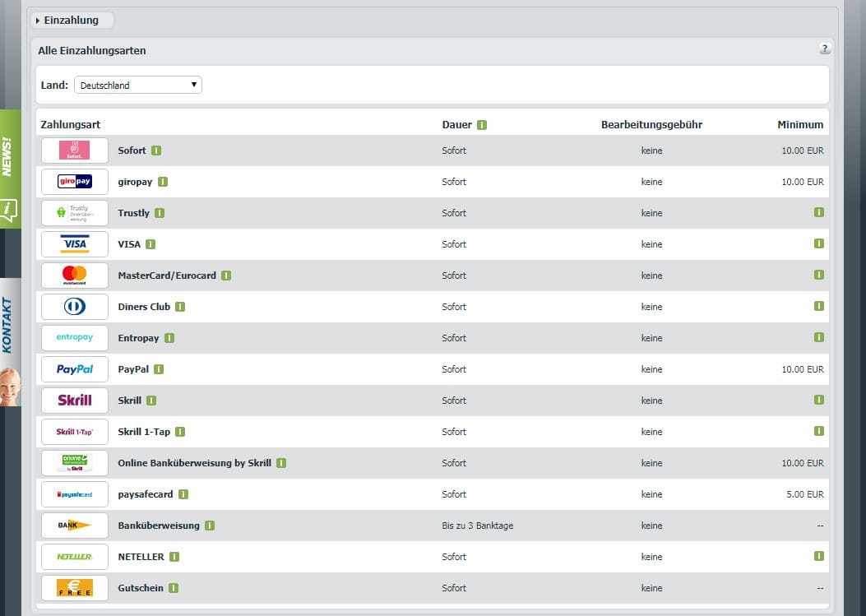Show minimum info icon in MasterCard/Eurocard row
Screen dimensions: 866x616
(819, 275)
